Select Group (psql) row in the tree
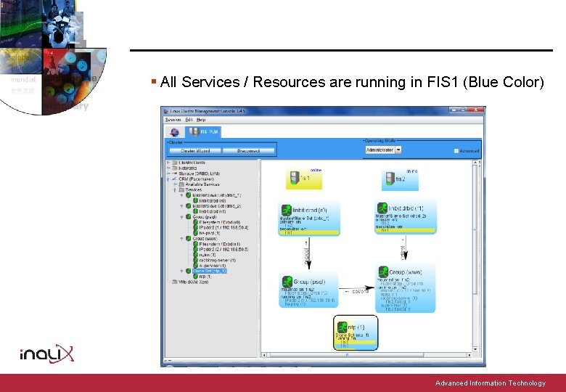Screen dimensions: 566x392 pos(205,217)
